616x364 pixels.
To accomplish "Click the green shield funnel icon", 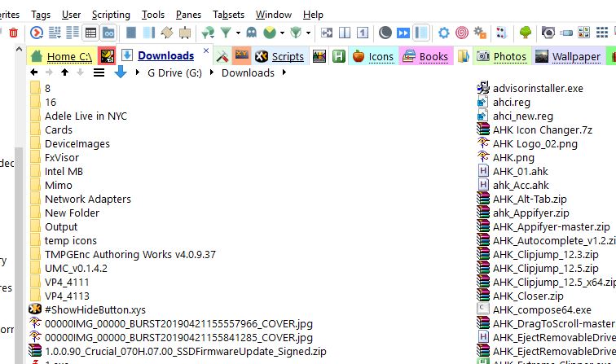I will point(296,33).
